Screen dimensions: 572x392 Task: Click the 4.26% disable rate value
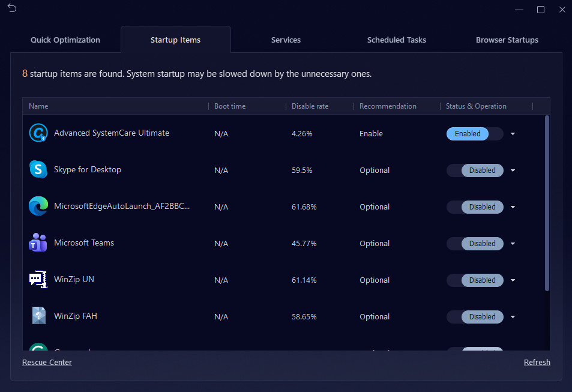(x=302, y=134)
